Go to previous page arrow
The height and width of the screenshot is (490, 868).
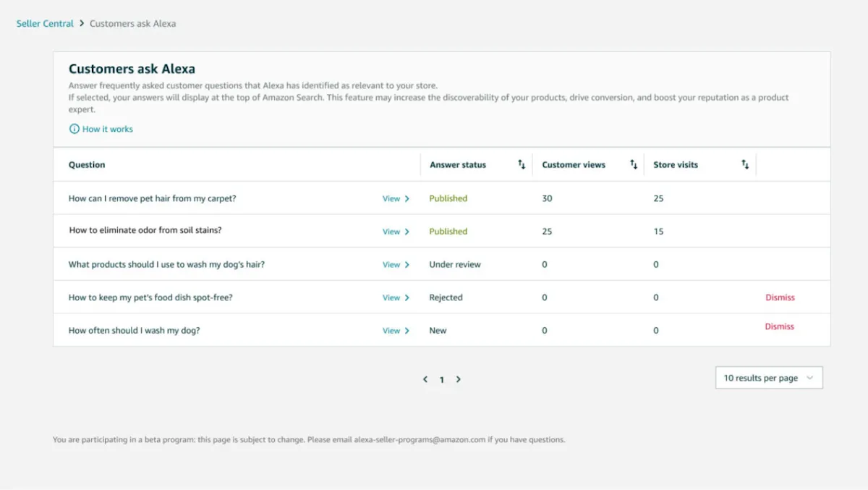(425, 379)
